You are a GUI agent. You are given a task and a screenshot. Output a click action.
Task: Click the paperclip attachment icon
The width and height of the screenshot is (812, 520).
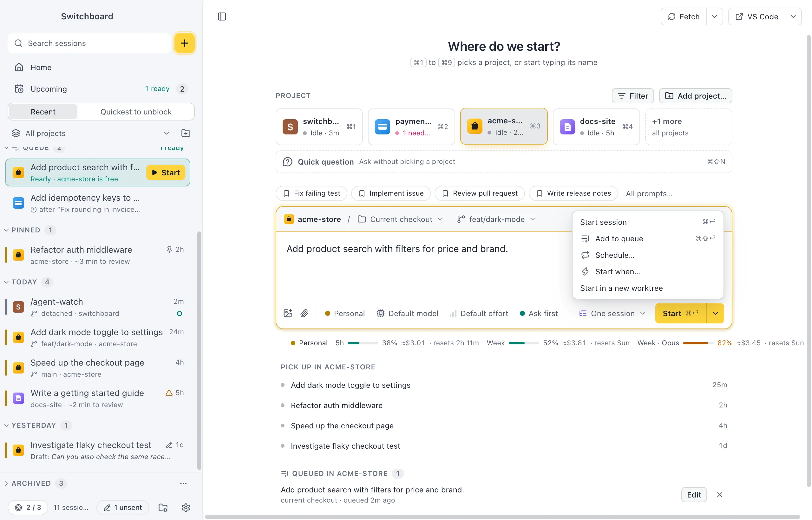(x=304, y=313)
